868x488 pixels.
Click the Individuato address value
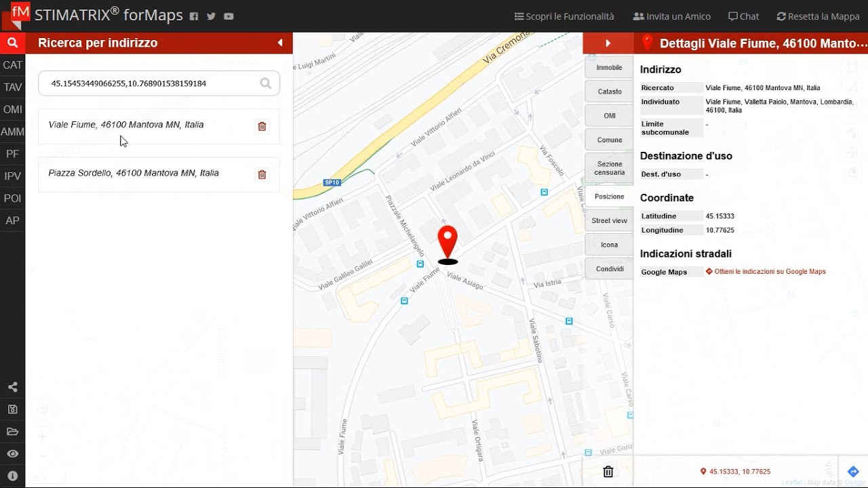[x=780, y=106]
